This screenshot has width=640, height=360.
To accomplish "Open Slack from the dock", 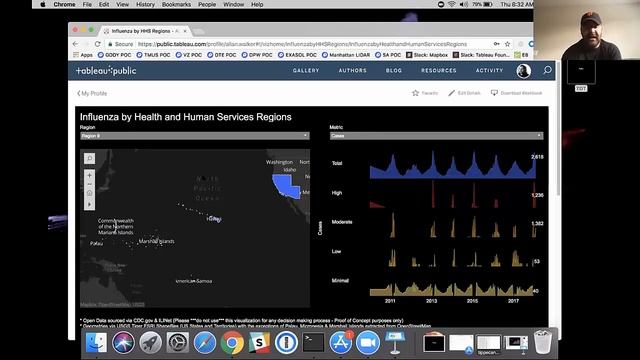I will tap(259, 342).
